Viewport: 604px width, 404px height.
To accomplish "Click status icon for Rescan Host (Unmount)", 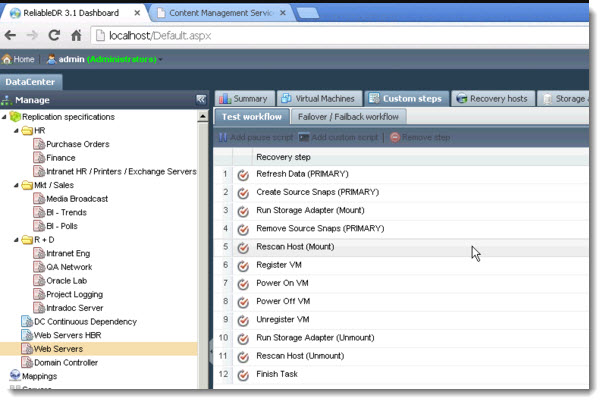I will [243, 357].
